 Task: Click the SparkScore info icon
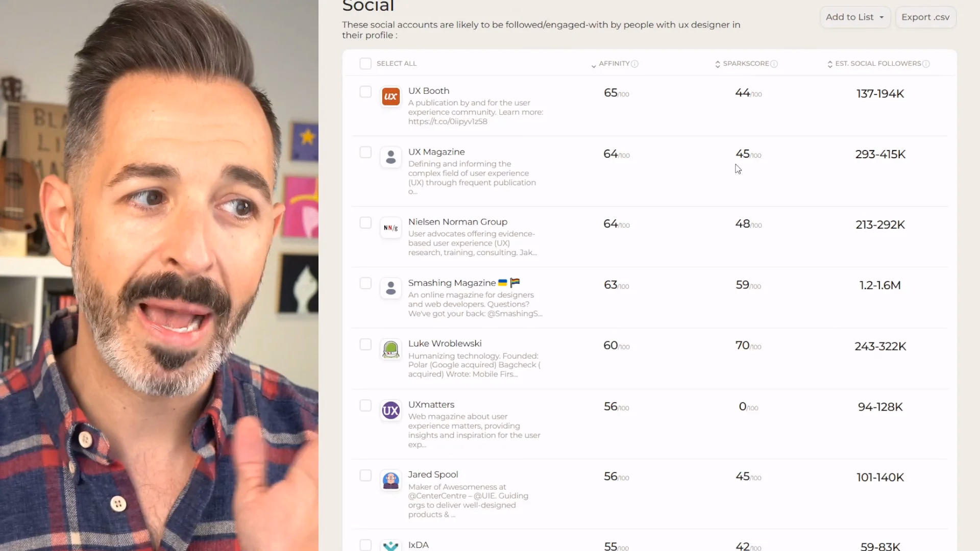coord(774,64)
